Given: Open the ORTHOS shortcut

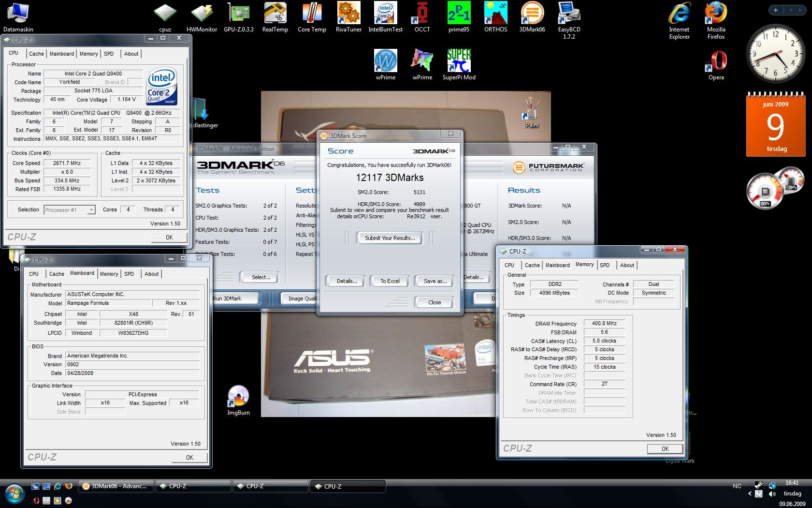Looking at the screenshot, I should (495, 17).
